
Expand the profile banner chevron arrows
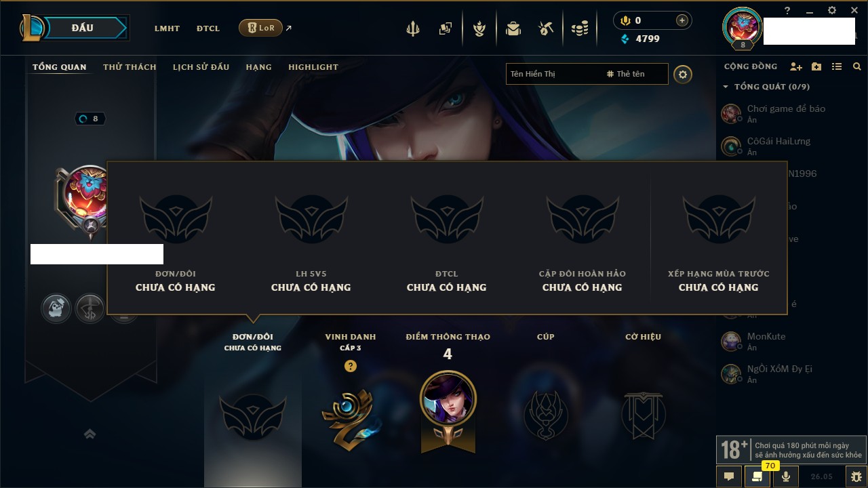90,434
